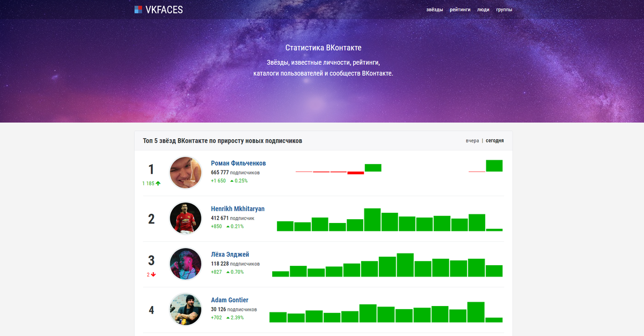The width and height of the screenshot is (644, 336).
Task: Go to the группы section
Action: pyautogui.click(x=504, y=10)
